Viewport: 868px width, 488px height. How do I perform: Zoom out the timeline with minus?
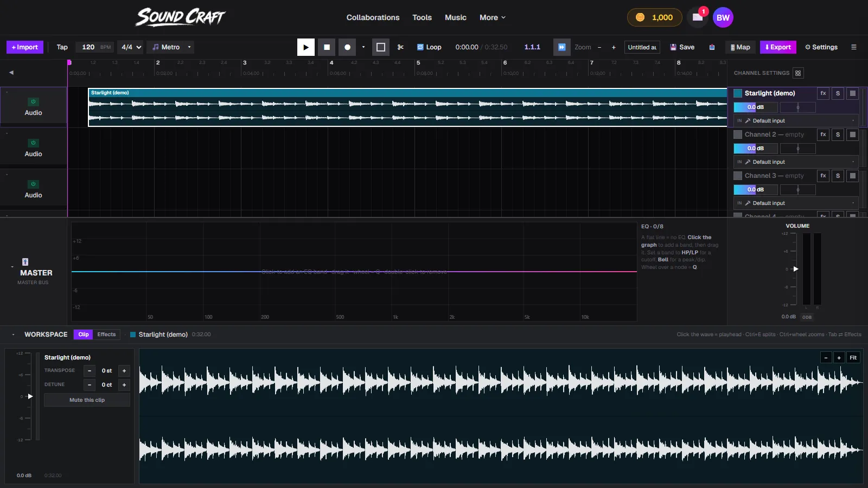599,47
